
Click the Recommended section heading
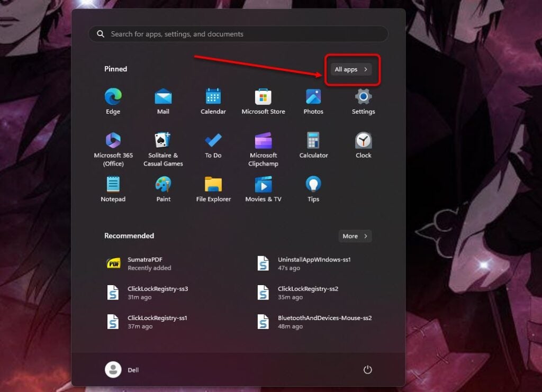click(x=129, y=235)
